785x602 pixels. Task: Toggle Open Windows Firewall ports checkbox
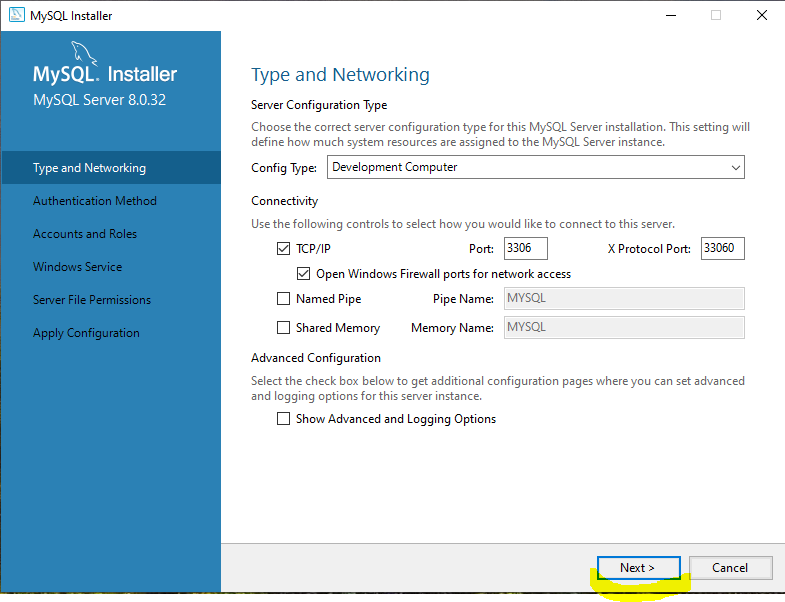303,273
